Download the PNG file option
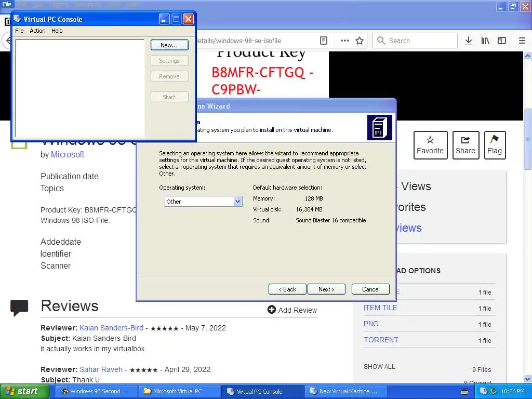Image resolution: width=532 pixels, height=399 pixels. 371,324
